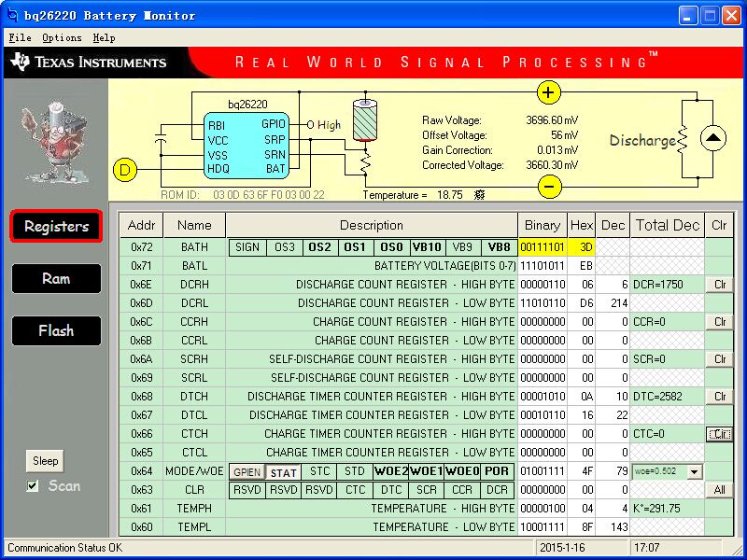747x560 pixels.
Task: Click the Discharge resistor symbol
Action: [683, 140]
